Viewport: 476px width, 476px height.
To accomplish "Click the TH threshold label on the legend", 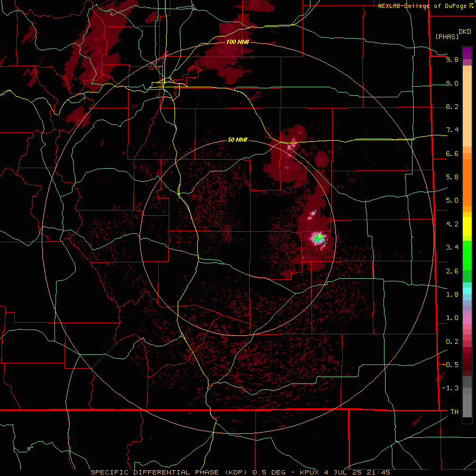I will [454, 411].
